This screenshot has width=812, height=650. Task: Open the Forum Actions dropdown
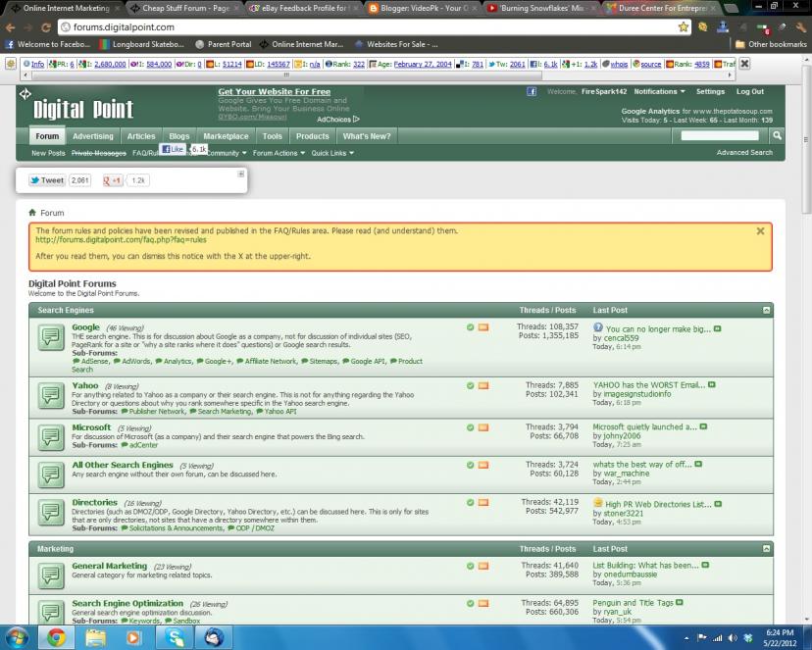tap(279, 153)
